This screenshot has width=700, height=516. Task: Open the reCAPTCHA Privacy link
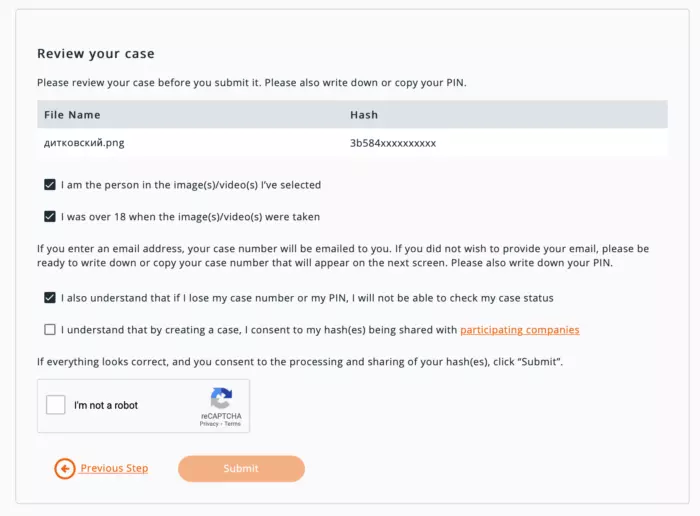(x=209, y=424)
